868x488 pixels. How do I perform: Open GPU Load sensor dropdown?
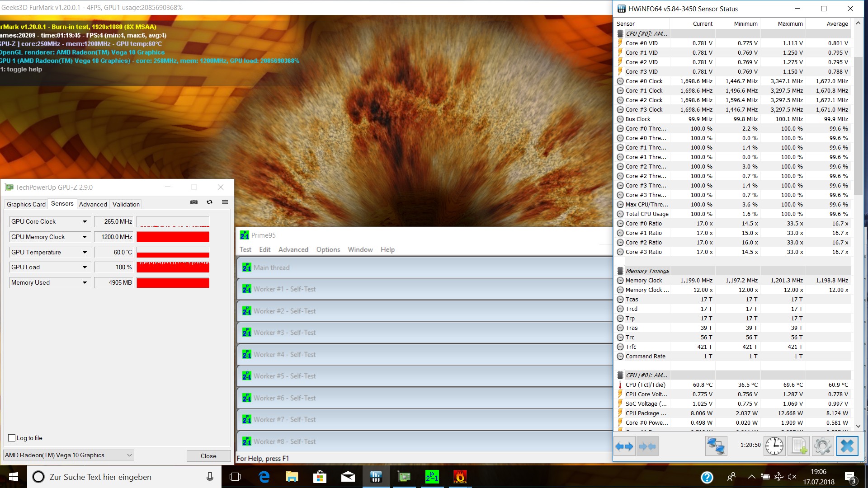[85, 267]
